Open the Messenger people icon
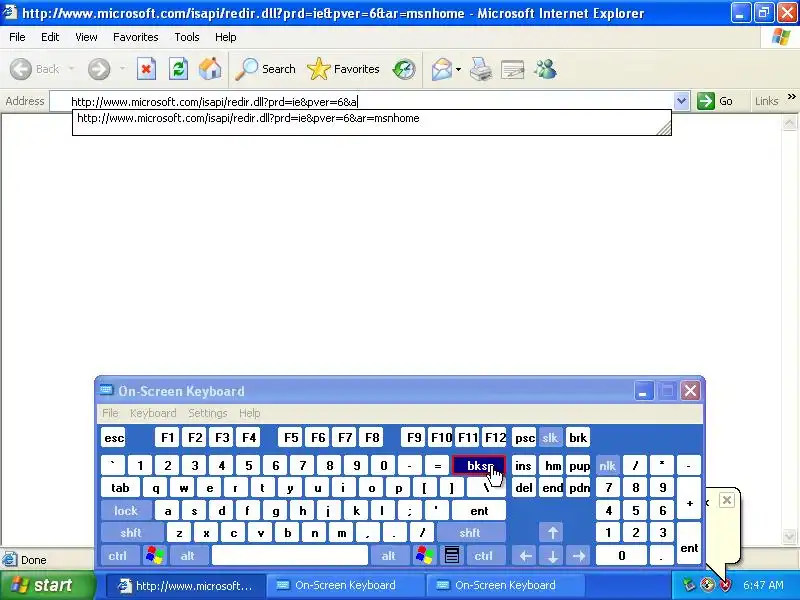 coord(545,69)
